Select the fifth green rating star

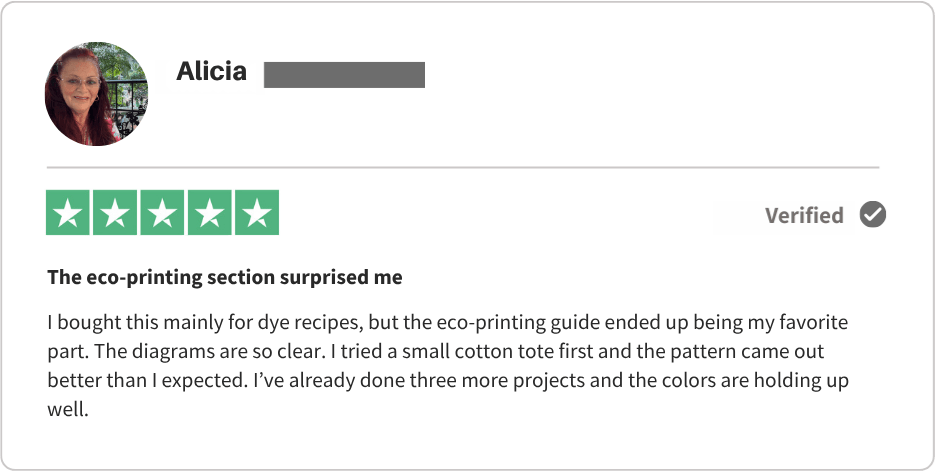click(x=256, y=213)
